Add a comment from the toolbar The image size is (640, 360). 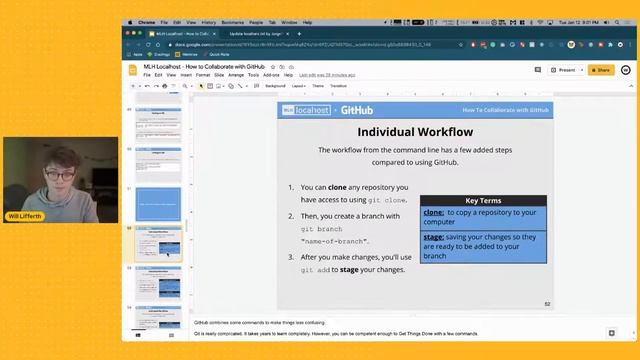tap(256, 86)
